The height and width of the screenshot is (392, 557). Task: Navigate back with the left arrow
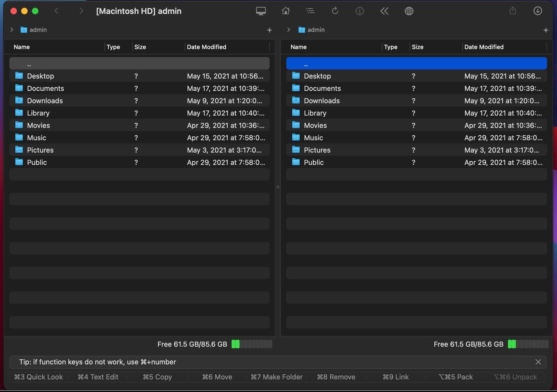56,11
